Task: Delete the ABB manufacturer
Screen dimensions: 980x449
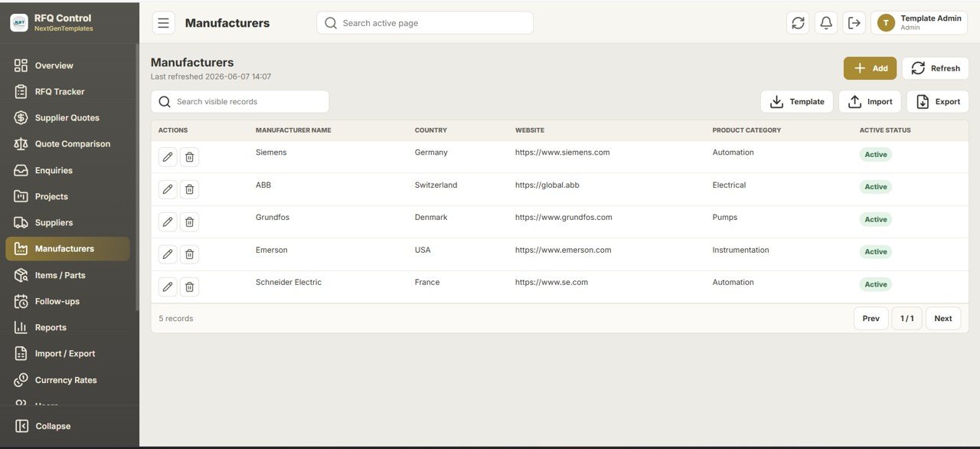Action: click(189, 189)
